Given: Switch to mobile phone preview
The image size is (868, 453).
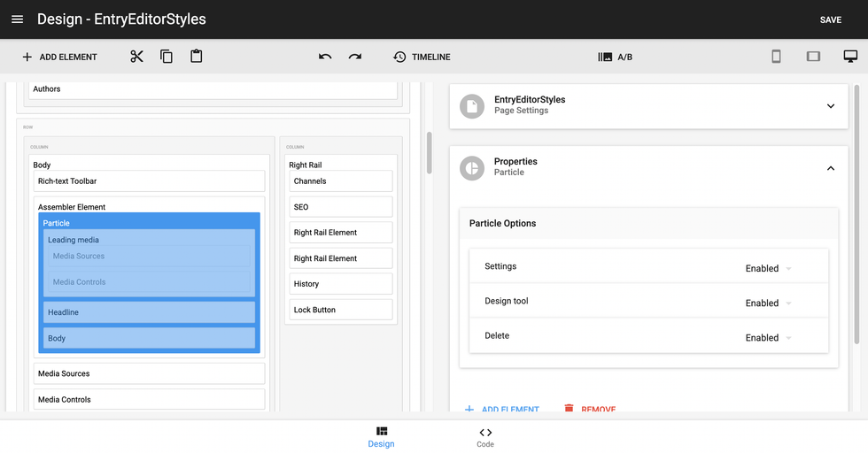Looking at the screenshot, I should 776,57.
